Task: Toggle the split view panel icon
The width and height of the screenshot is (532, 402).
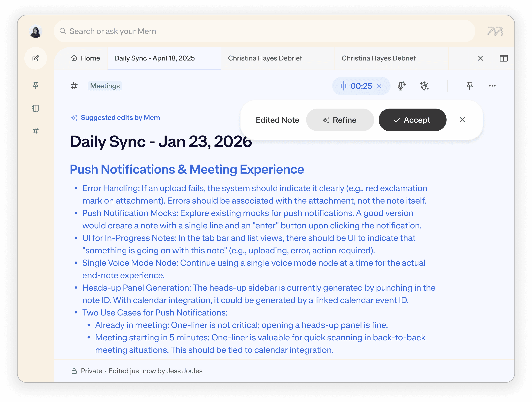Action: (x=503, y=58)
